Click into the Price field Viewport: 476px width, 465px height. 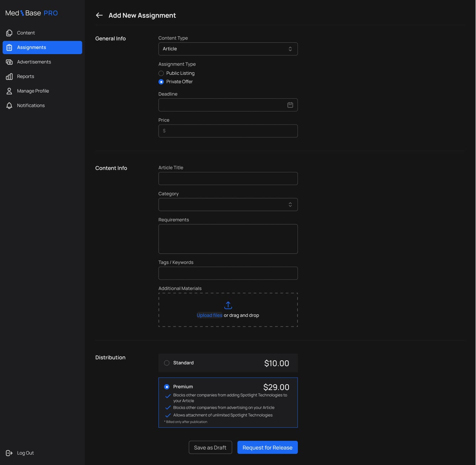228,131
